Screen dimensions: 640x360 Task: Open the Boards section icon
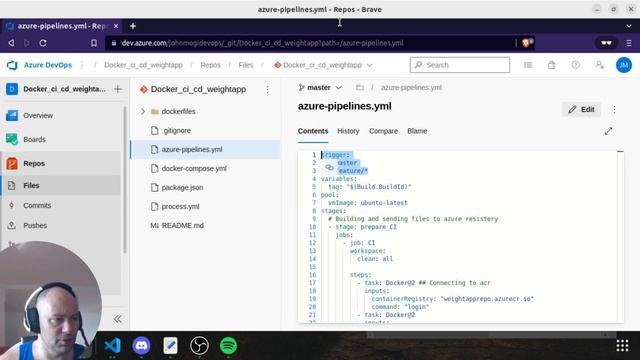pyautogui.click(x=12, y=139)
